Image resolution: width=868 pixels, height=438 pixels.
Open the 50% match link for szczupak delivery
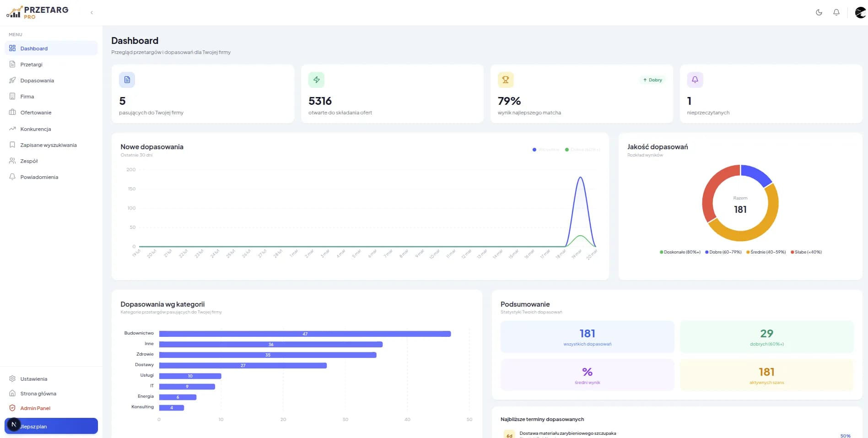(845, 436)
